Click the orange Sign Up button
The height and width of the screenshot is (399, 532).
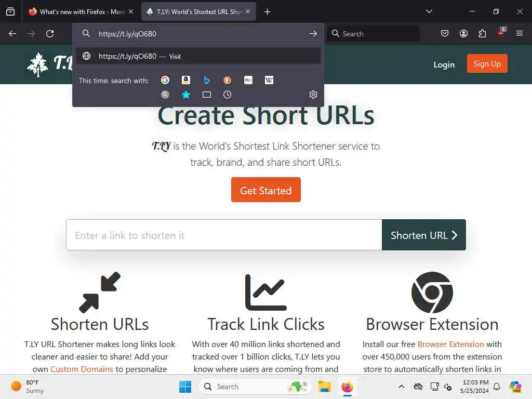[x=487, y=63]
